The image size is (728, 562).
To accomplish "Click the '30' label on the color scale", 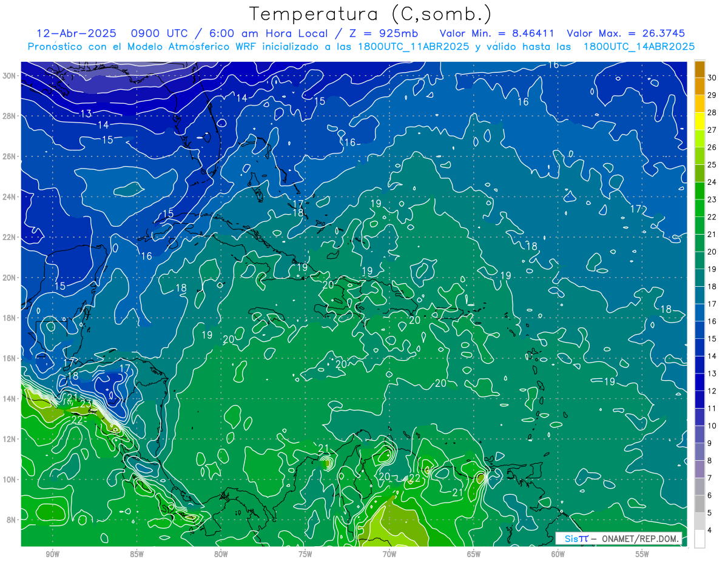I will pos(712,78).
